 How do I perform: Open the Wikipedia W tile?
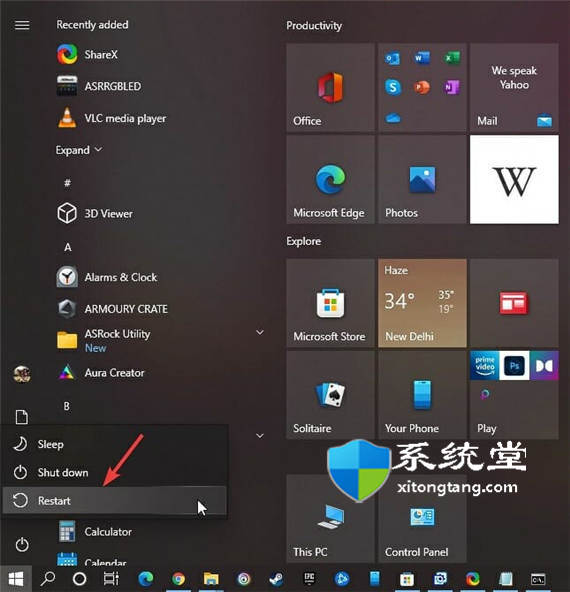coord(514,179)
